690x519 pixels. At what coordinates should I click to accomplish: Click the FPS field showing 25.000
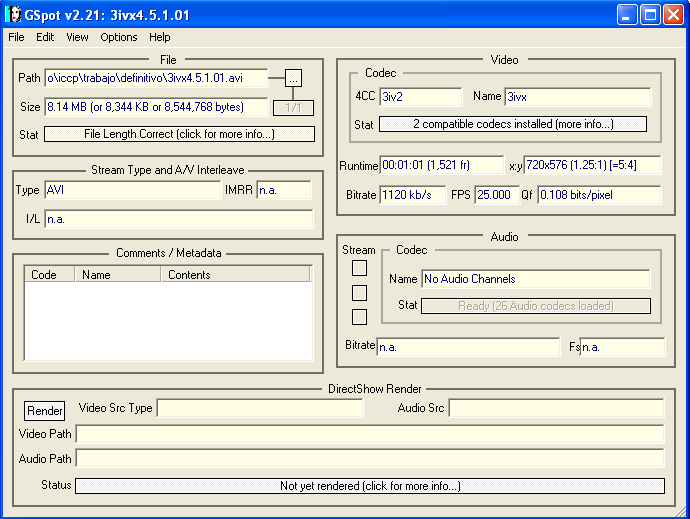click(497, 195)
